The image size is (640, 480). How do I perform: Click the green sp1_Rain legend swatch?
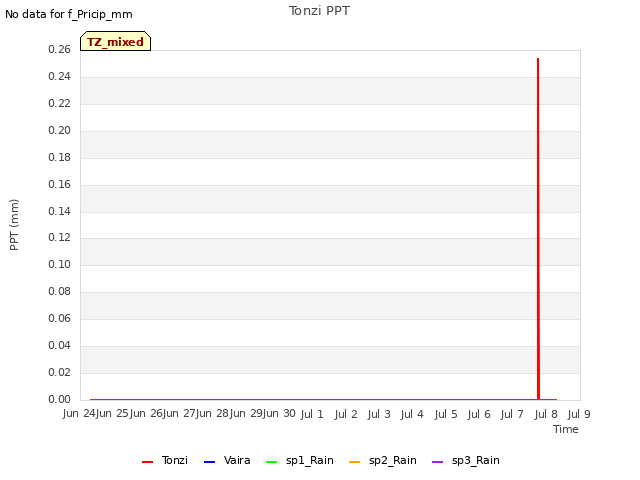(x=271, y=462)
